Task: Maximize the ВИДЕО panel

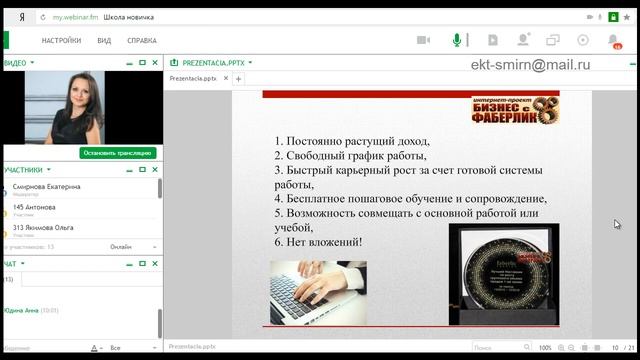Action: pyautogui.click(x=142, y=62)
